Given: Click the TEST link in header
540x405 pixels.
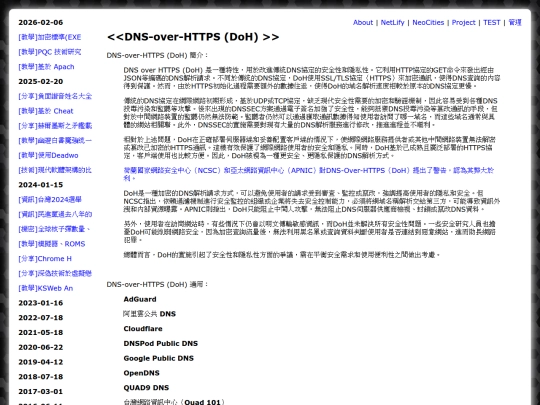Looking at the screenshot, I should (491, 22).
